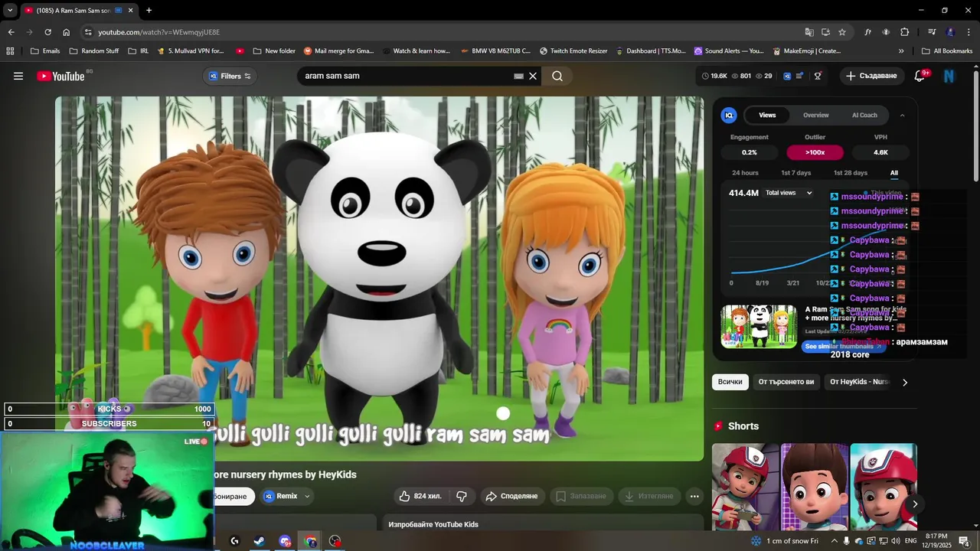
Task: Expand the Remix dropdown arrow
Action: click(307, 496)
